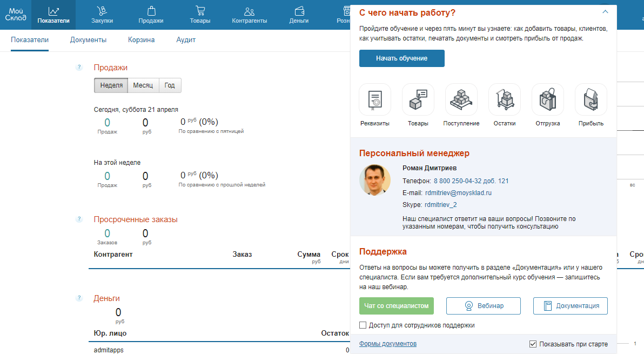Start Чат со специалистом

[x=396, y=305]
